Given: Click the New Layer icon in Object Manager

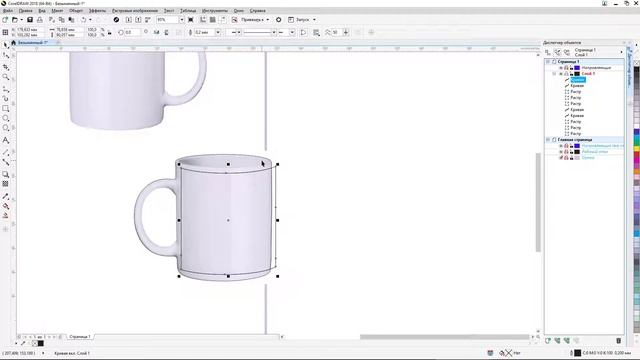Looking at the screenshot, I should point(548,340).
